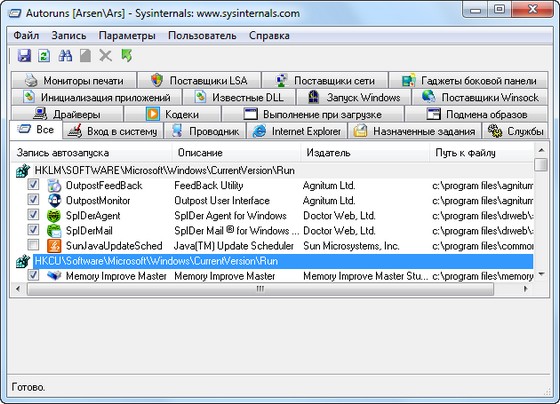Click the Save toolbar icon
Image resolution: width=560 pixels, height=404 pixels.
24,56
